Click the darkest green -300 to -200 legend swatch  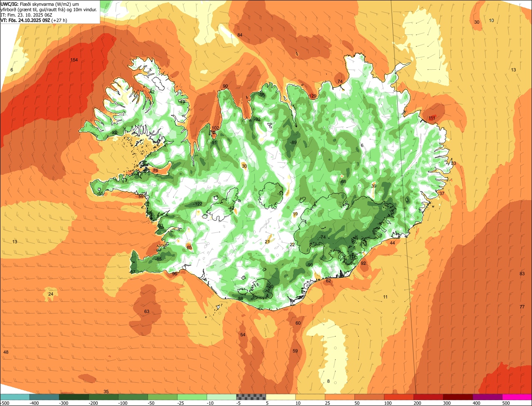[x=74, y=397]
